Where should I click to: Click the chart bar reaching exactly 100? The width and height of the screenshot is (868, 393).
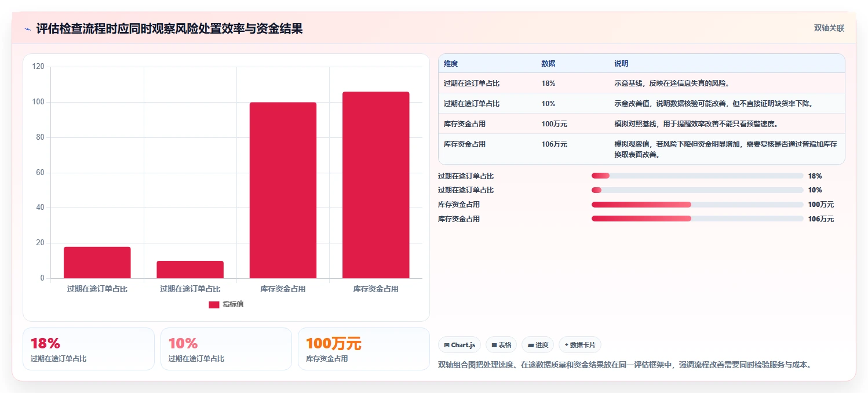tap(283, 190)
